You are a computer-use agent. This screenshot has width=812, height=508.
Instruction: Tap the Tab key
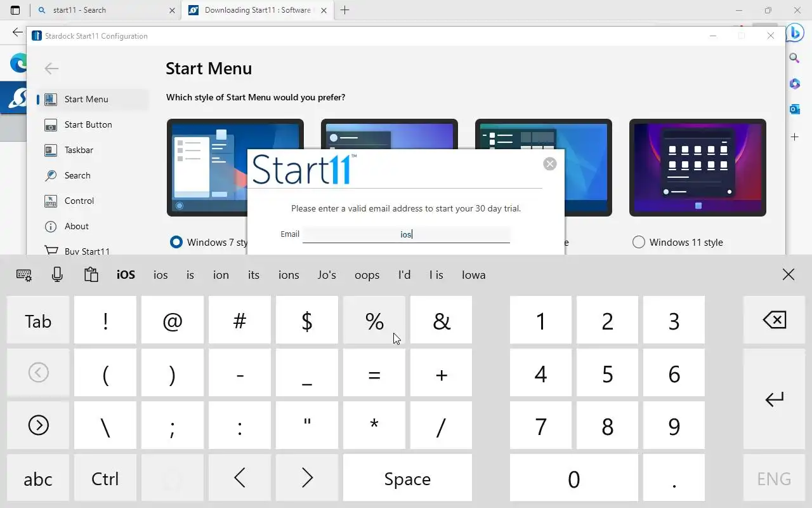[38, 320]
